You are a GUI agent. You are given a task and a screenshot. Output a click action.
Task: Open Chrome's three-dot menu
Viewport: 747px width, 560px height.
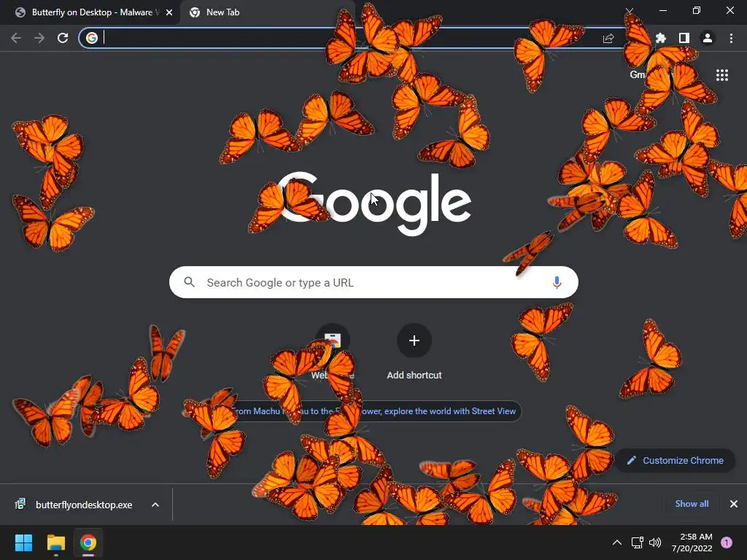[x=731, y=38]
